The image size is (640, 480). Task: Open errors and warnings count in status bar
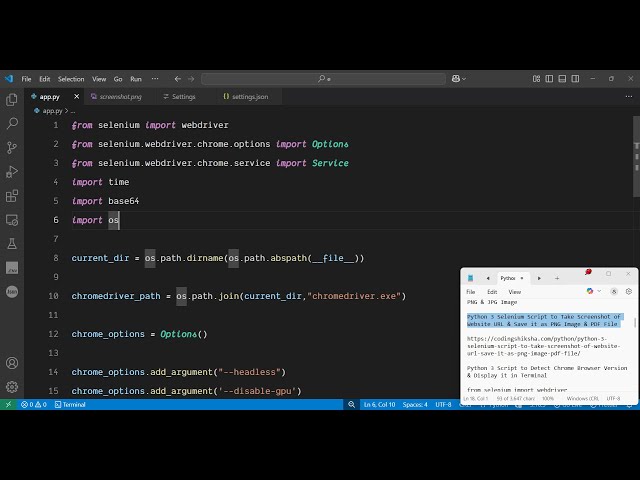[34, 404]
